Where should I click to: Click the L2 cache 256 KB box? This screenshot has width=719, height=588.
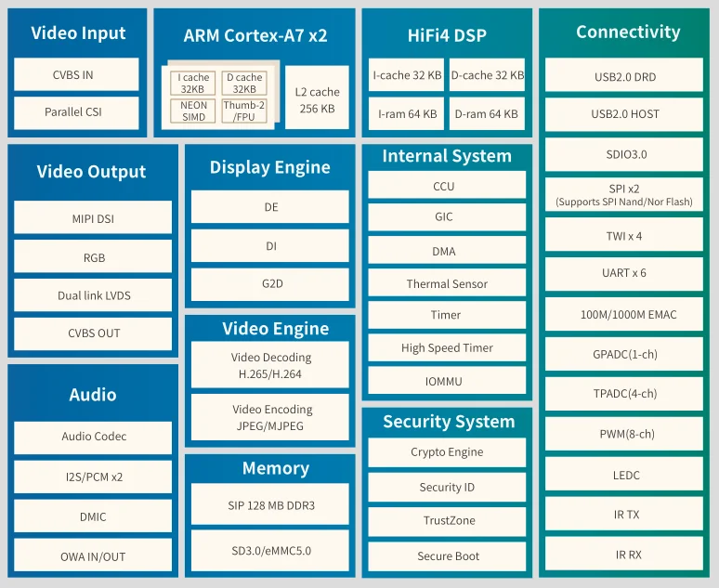point(317,98)
